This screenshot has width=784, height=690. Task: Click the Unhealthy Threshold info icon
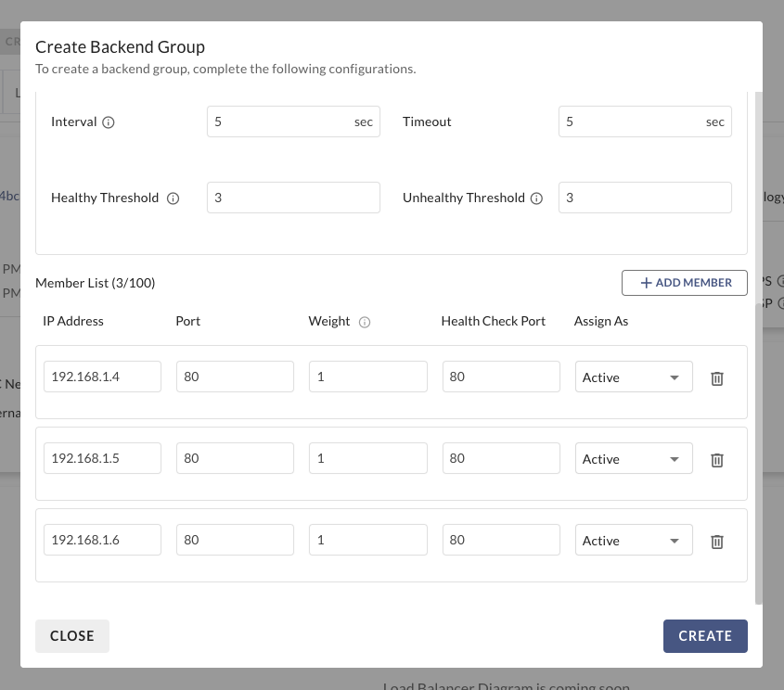pyautogui.click(x=536, y=198)
